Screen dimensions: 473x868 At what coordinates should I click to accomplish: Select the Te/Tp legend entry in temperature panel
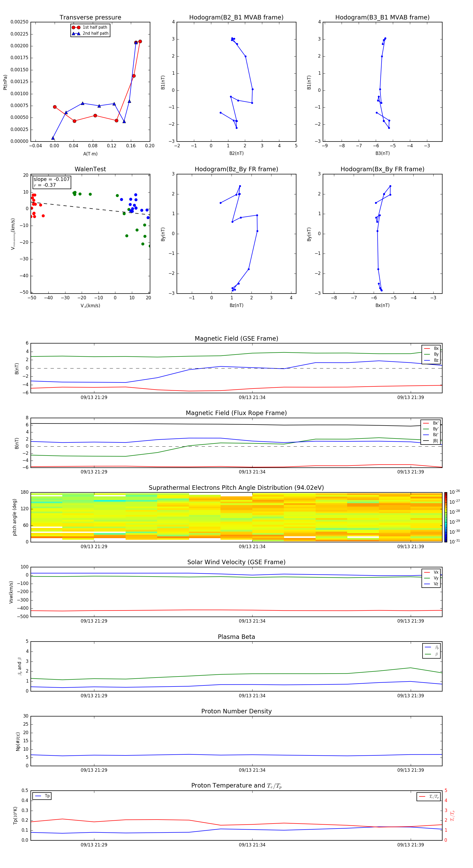(429, 796)
